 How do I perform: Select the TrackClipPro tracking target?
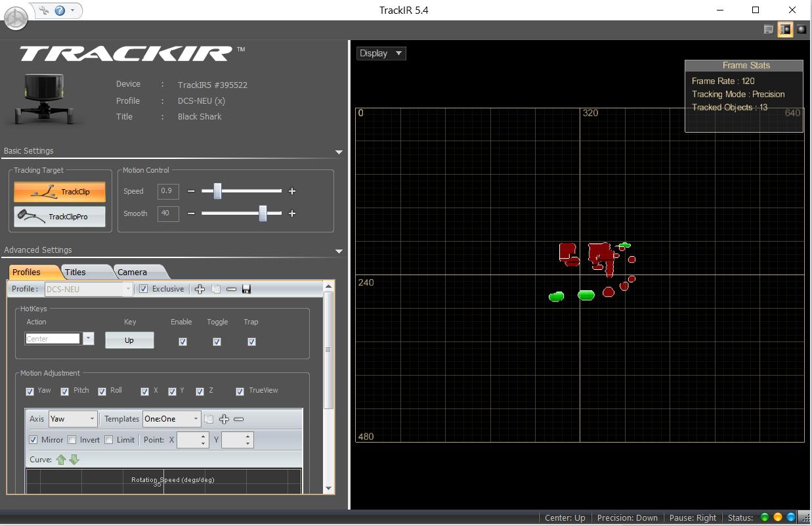pyautogui.click(x=60, y=216)
